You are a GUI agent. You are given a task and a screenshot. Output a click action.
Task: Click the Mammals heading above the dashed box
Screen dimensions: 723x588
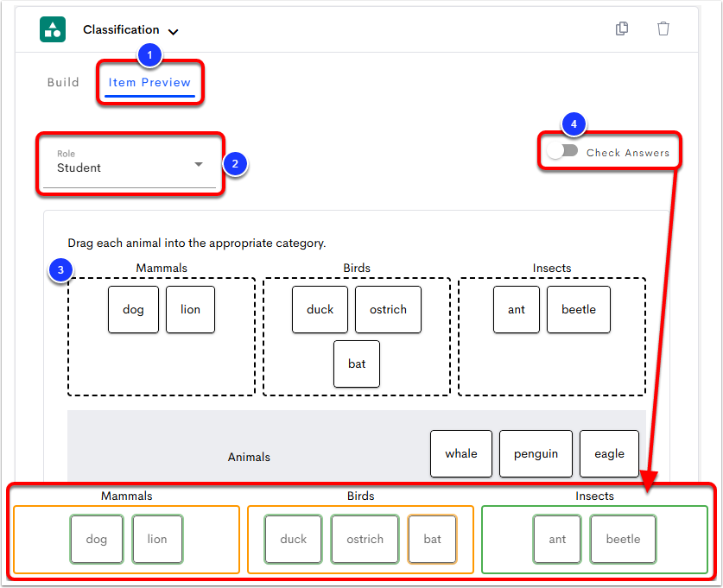click(162, 269)
